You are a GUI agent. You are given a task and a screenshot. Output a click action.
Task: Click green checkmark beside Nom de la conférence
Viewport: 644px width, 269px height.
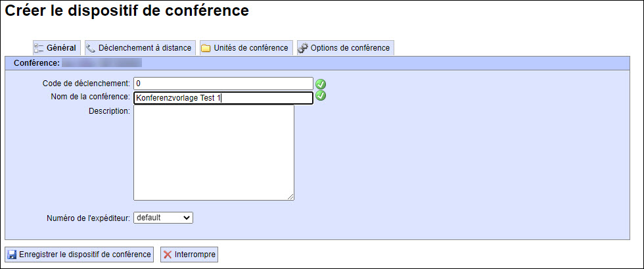(x=321, y=96)
